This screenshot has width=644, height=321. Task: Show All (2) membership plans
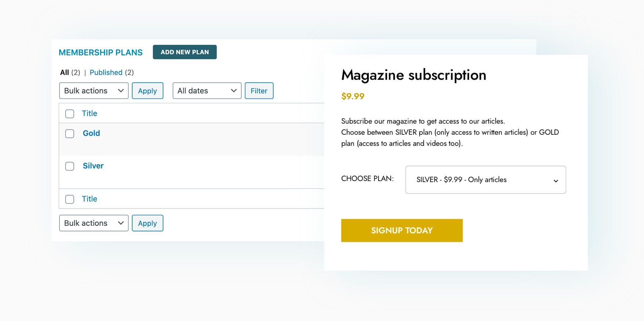click(x=65, y=72)
